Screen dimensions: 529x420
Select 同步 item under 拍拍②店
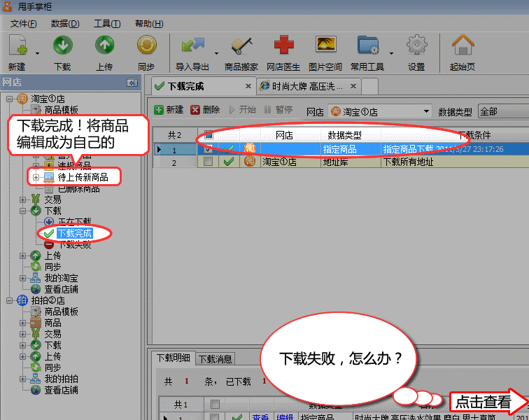tap(53, 367)
